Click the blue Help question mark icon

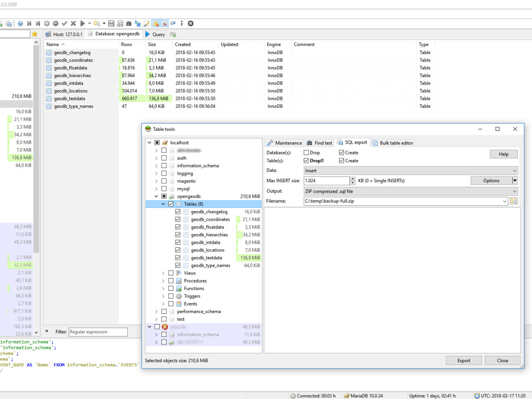click(20, 23)
